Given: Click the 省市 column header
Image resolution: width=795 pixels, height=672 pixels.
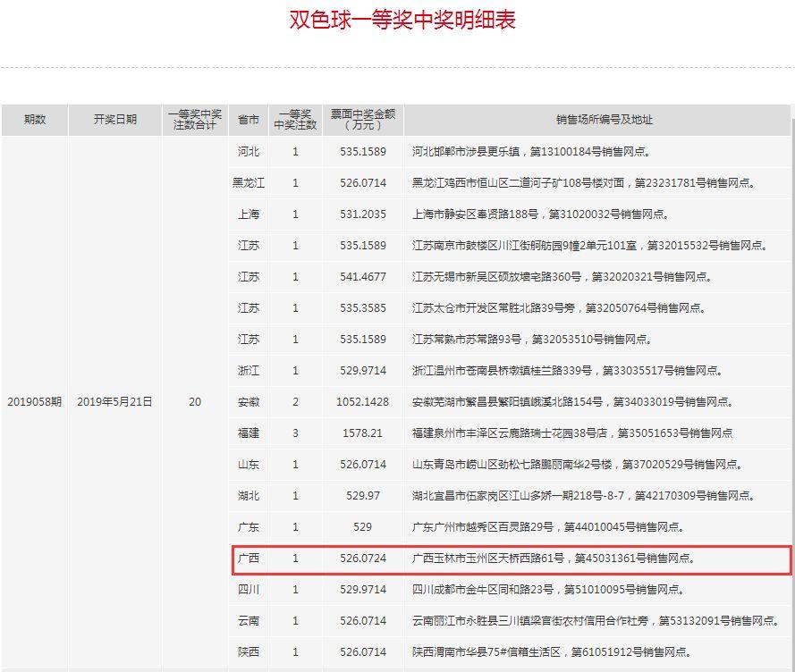Looking at the screenshot, I should pos(249,120).
